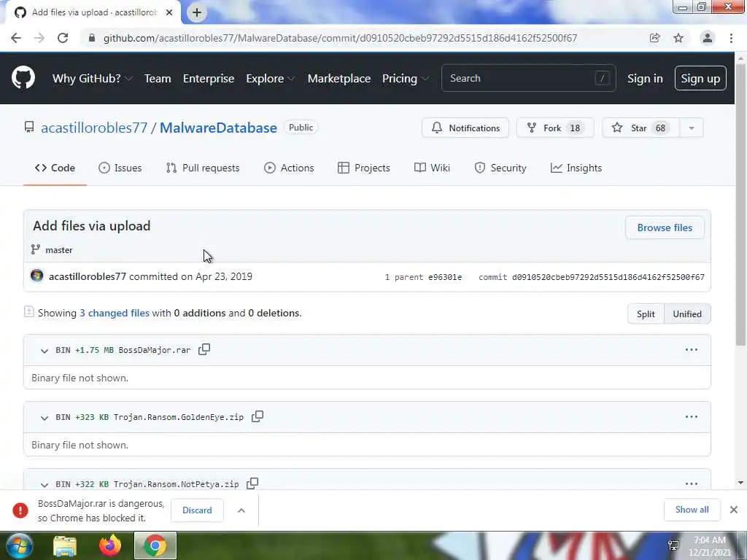
Task: Open the Wiki tab
Action: [432, 168]
